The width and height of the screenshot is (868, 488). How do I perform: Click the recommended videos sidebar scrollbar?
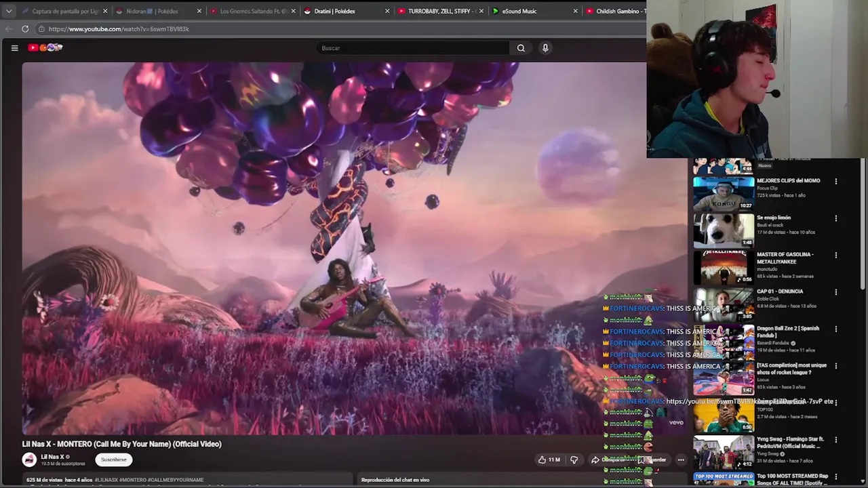coord(862,224)
